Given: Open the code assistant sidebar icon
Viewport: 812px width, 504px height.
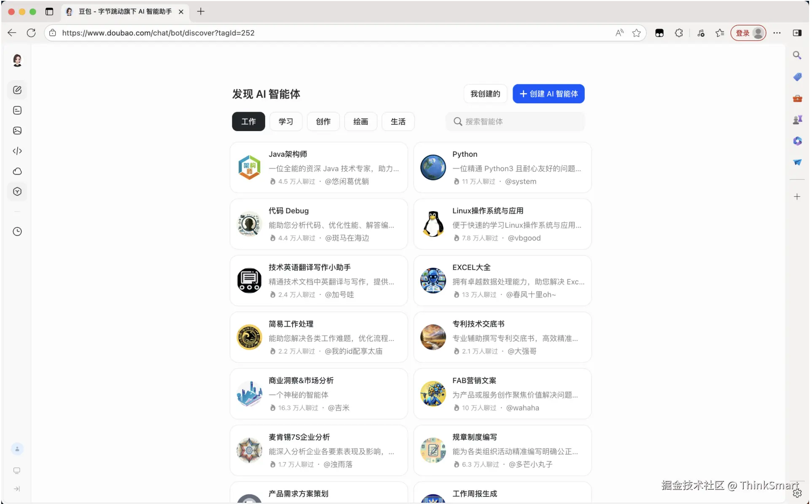Looking at the screenshot, I should (17, 151).
